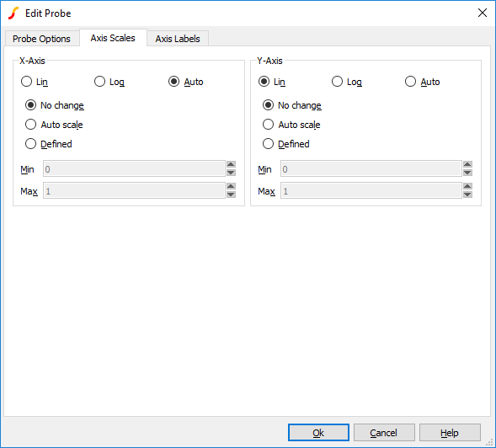Select the Auto radio button for Y-Axis
Image resolution: width=496 pixels, height=448 pixels.
(x=422, y=82)
